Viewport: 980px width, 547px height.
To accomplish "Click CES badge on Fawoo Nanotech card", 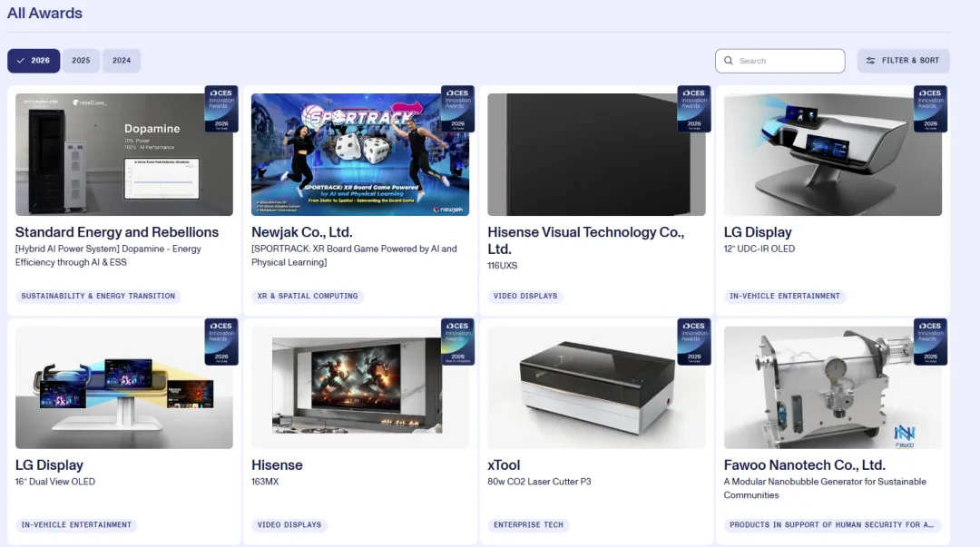I will click(x=930, y=341).
